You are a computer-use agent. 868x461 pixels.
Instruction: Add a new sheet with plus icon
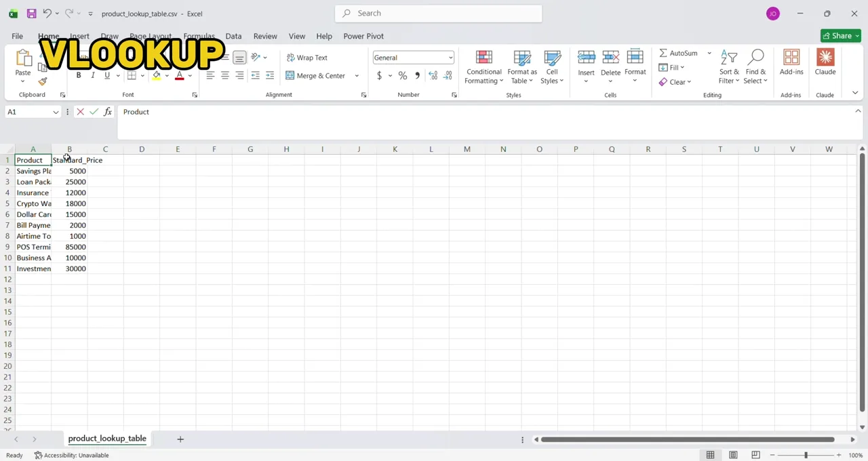pos(180,439)
